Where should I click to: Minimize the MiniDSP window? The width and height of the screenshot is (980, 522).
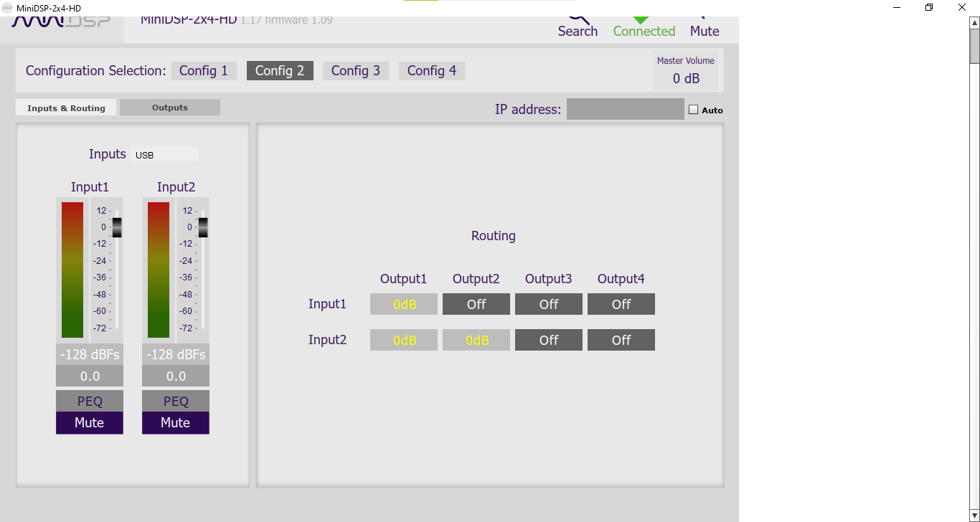[x=897, y=7]
